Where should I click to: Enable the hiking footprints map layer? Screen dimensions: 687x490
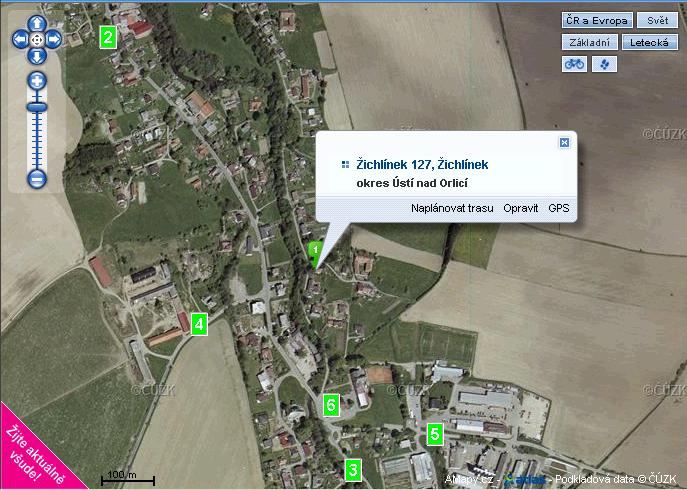point(605,64)
